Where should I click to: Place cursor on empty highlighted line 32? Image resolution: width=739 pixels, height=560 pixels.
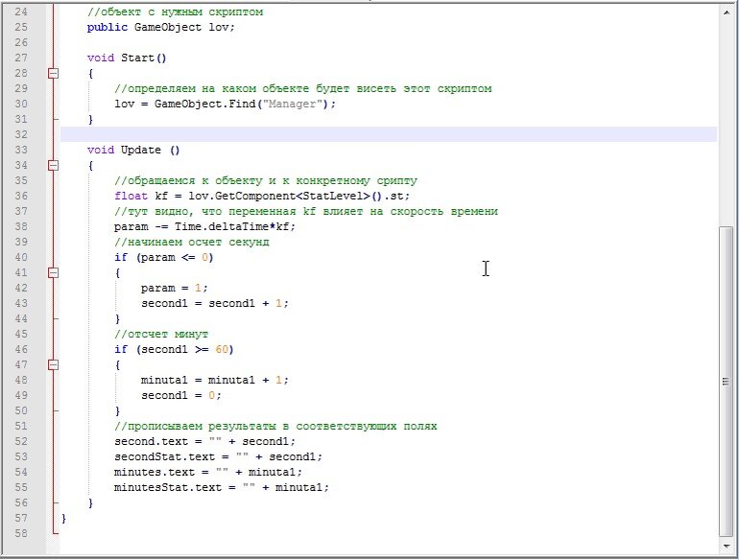click(389, 134)
